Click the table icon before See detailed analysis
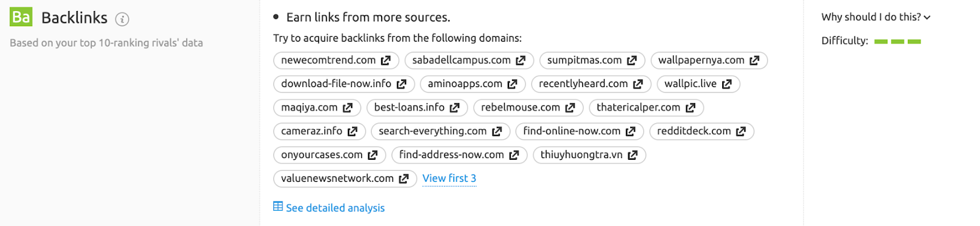This screenshot has width=980, height=226. [278, 206]
